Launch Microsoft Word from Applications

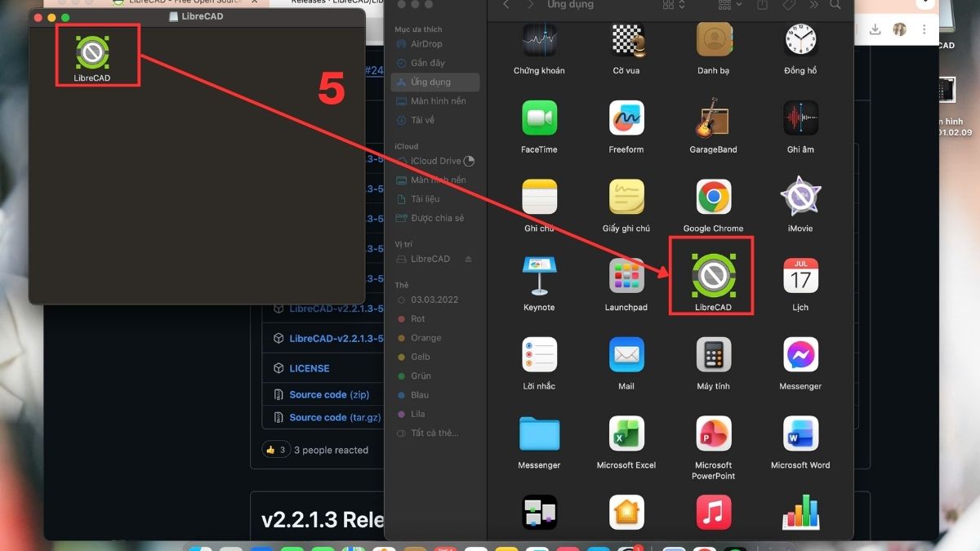(x=800, y=433)
